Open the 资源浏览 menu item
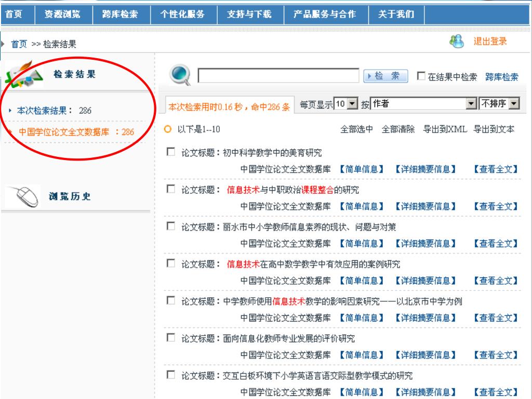 (62, 14)
